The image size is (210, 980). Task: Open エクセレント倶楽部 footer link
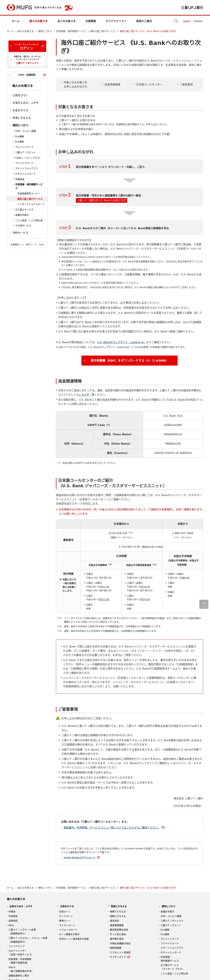(120, 952)
